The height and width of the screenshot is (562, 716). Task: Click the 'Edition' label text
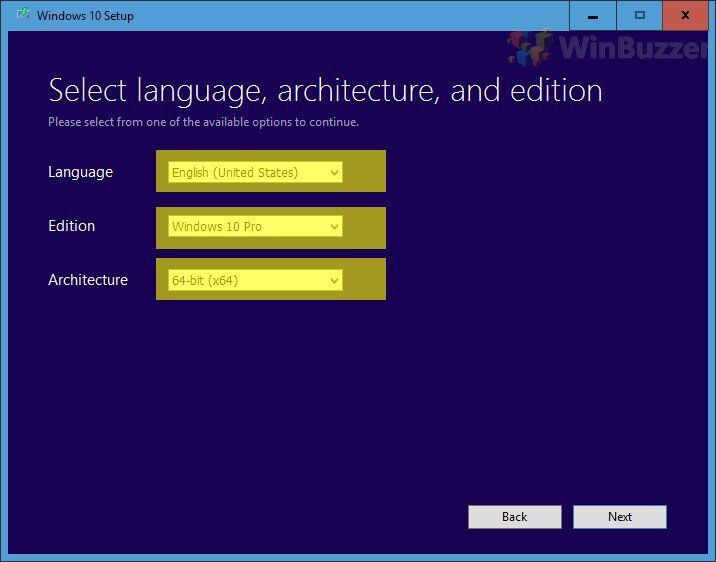(x=72, y=226)
